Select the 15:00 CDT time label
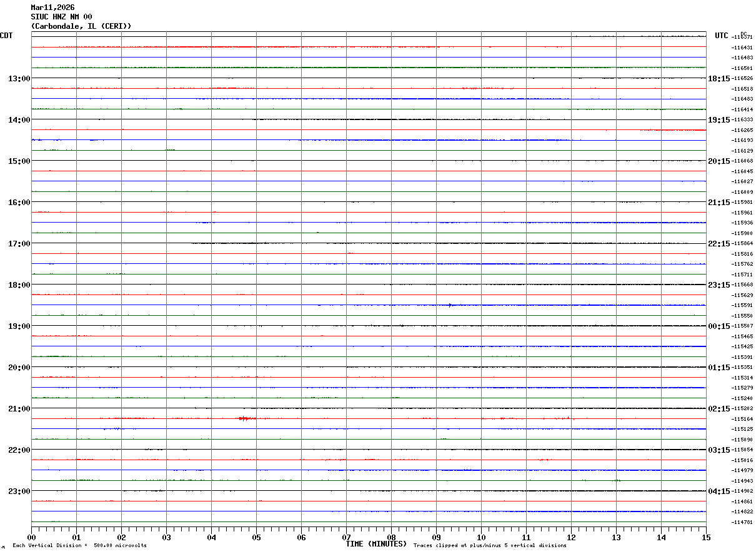This screenshot has height=554, width=756. (x=19, y=161)
